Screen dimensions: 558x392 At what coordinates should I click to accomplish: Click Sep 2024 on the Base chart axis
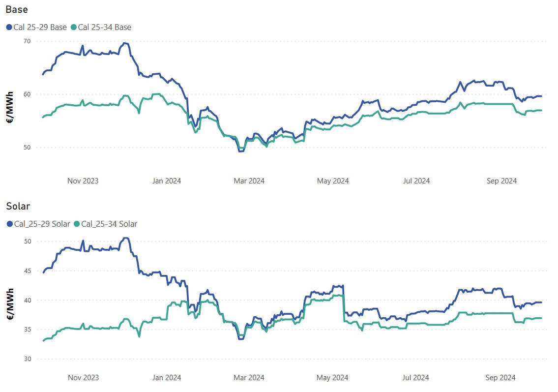click(x=501, y=181)
